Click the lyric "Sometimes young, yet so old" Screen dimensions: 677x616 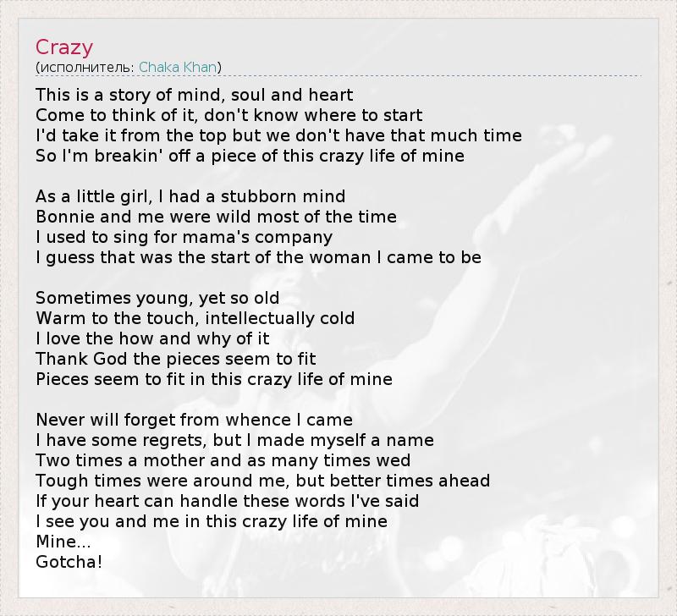click(x=157, y=298)
